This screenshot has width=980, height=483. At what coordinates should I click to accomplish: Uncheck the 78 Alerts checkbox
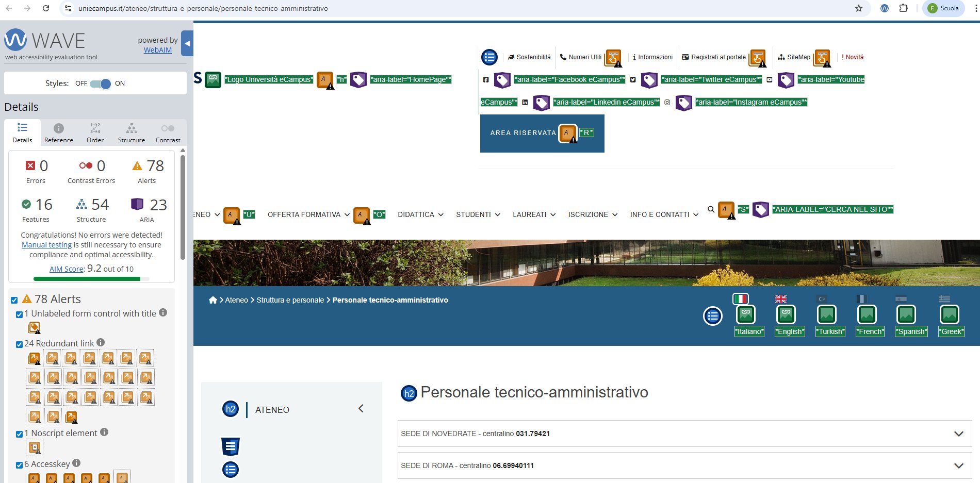click(x=14, y=300)
